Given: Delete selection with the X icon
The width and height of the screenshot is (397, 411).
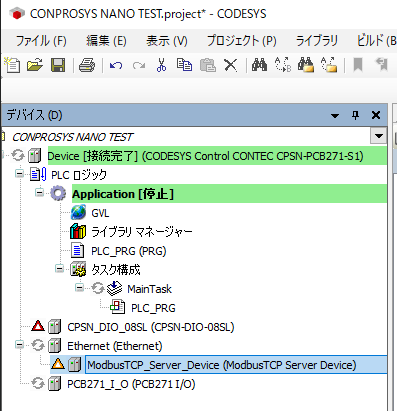Looking at the screenshot, I should click(x=231, y=65).
